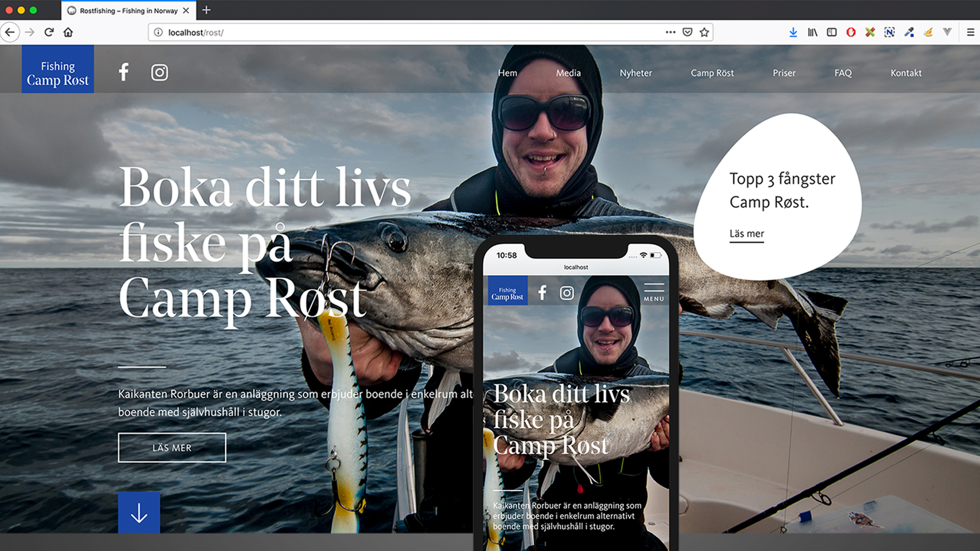Click the Topp 3 fångster Camp Røst text
Image resolution: width=980 pixels, height=551 pixels.
(x=782, y=190)
